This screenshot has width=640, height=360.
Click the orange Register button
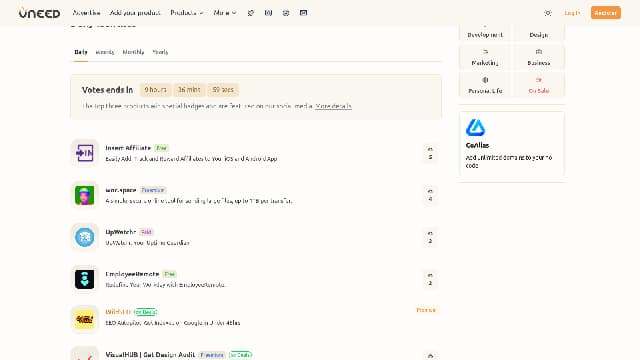[606, 13]
